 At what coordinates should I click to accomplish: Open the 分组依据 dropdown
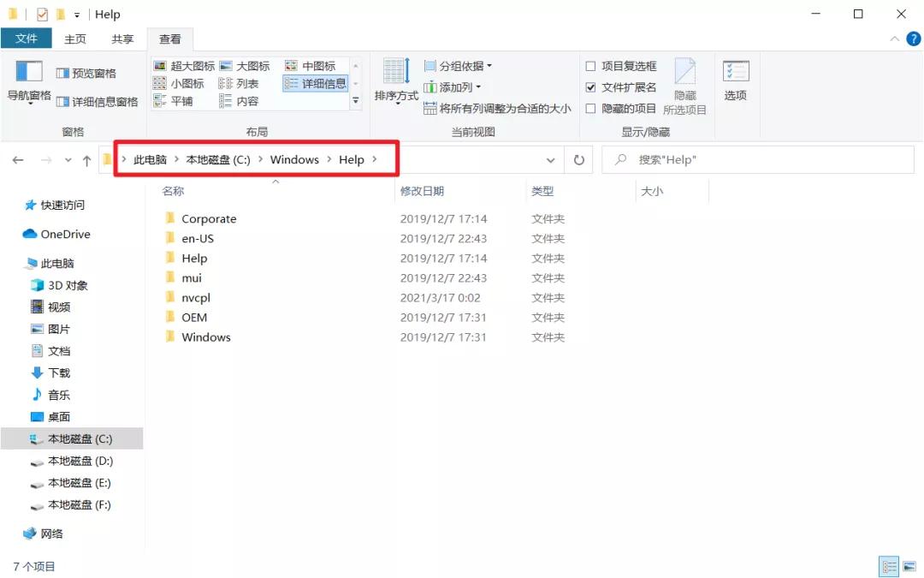pos(461,65)
